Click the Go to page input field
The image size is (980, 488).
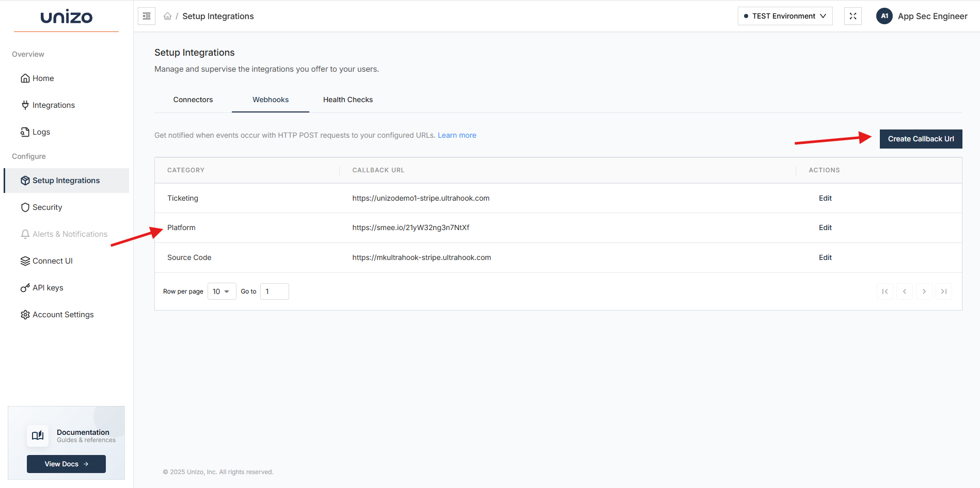click(274, 291)
